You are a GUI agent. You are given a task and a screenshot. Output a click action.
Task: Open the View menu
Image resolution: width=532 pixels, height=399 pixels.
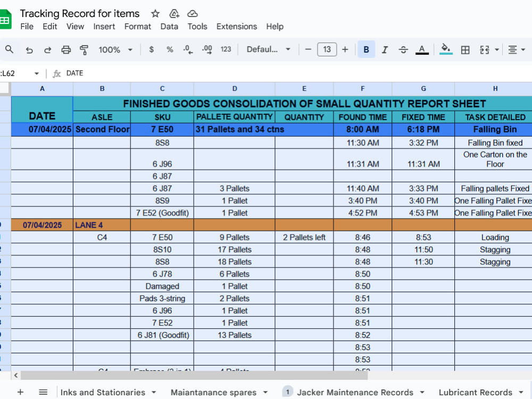click(75, 27)
